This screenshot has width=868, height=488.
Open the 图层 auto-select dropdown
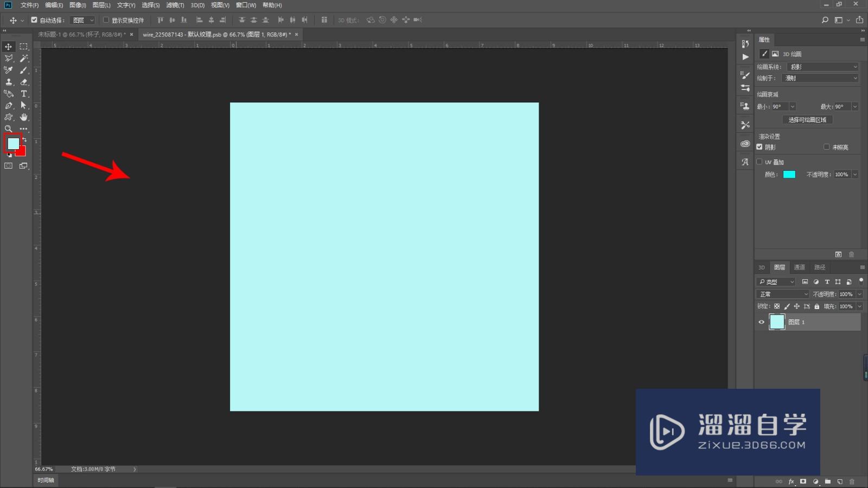click(x=84, y=20)
